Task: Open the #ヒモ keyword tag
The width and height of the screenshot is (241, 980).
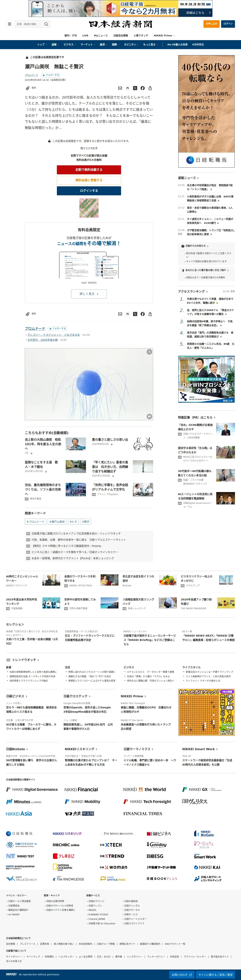Action: [x=73, y=521]
